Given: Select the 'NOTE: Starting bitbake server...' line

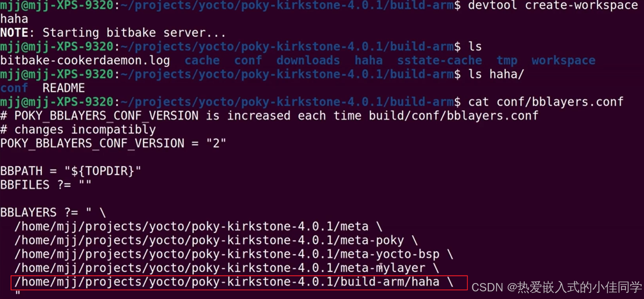Looking at the screenshot, I should coord(113,33).
